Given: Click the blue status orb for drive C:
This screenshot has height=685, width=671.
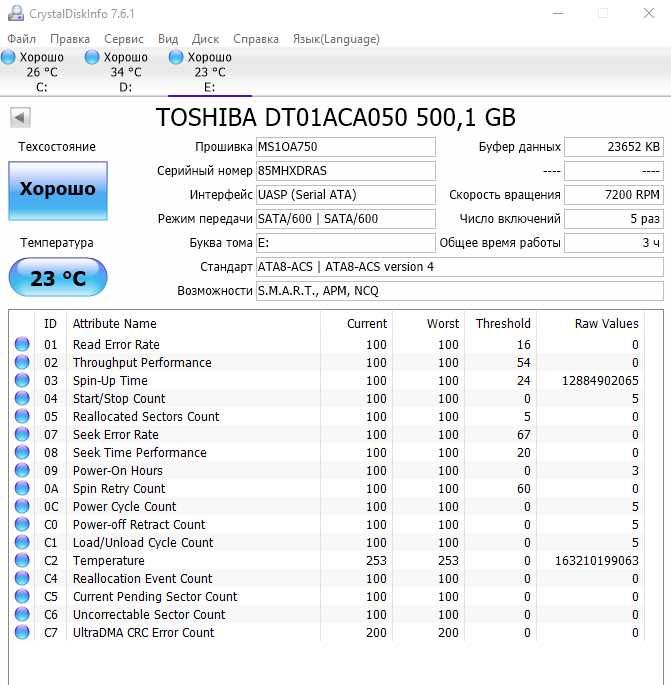Looking at the screenshot, I should [8, 57].
